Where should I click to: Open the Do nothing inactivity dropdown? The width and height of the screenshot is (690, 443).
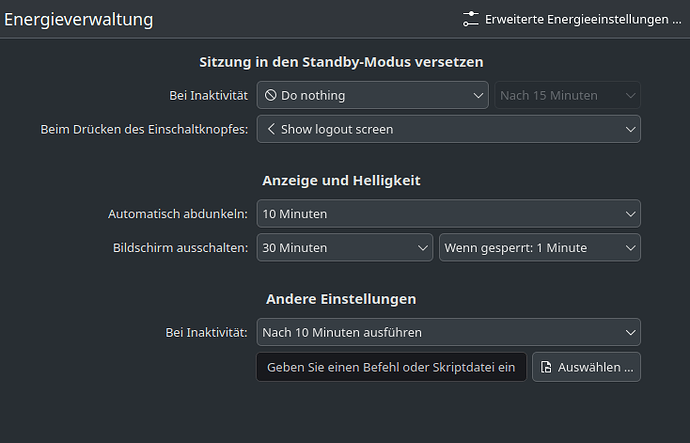coord(372,95)
